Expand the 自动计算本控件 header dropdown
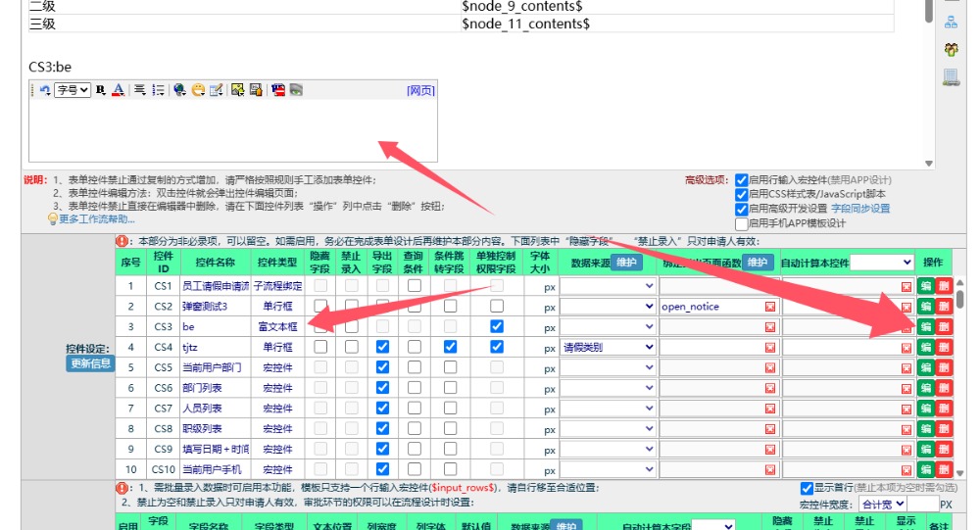The height and width of the screenshot is (530, 980). [x=881, y=263]
